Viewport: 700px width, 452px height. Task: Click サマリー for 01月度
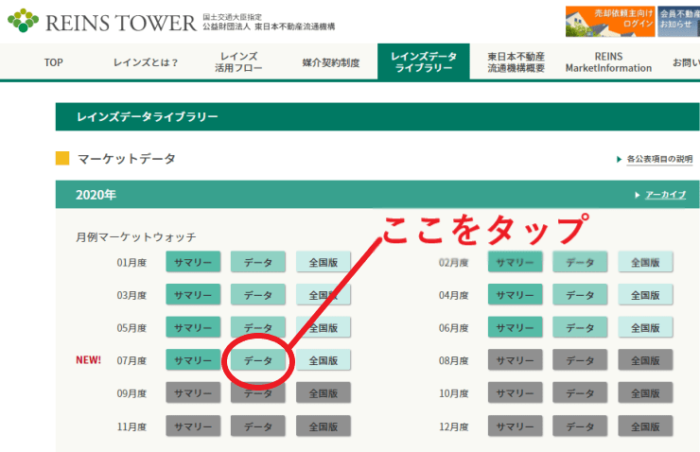pos(193,262)
